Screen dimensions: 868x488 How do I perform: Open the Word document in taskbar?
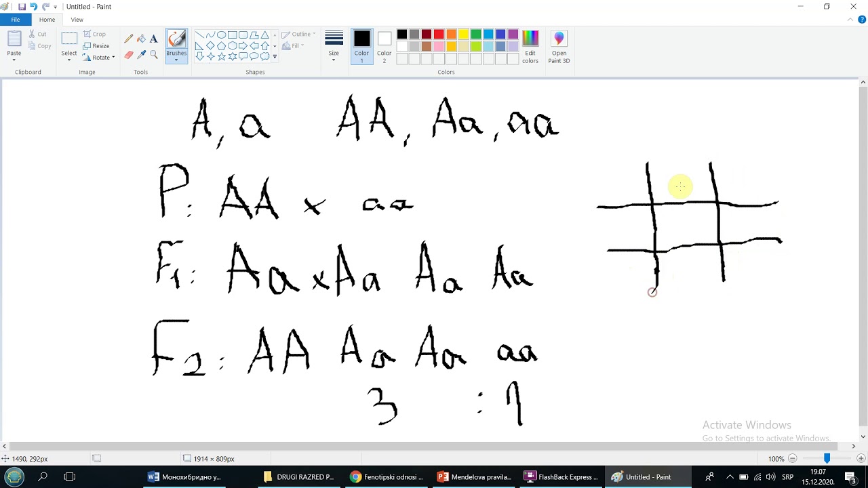pyautogui.click(x=186, y=477)
